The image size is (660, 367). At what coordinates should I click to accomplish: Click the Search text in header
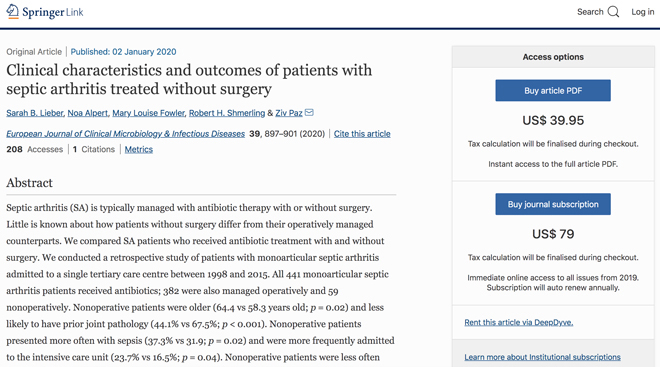click(590, 12)
